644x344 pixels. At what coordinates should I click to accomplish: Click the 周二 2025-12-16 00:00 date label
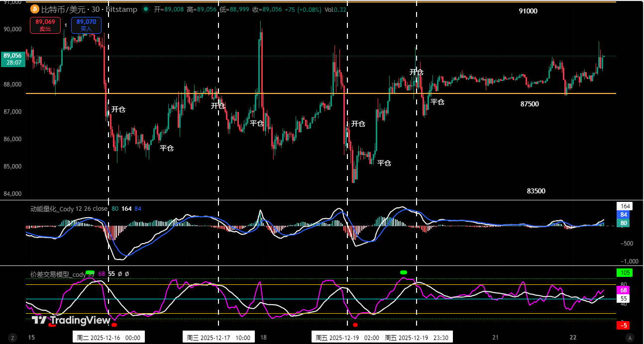coord(108,337)
